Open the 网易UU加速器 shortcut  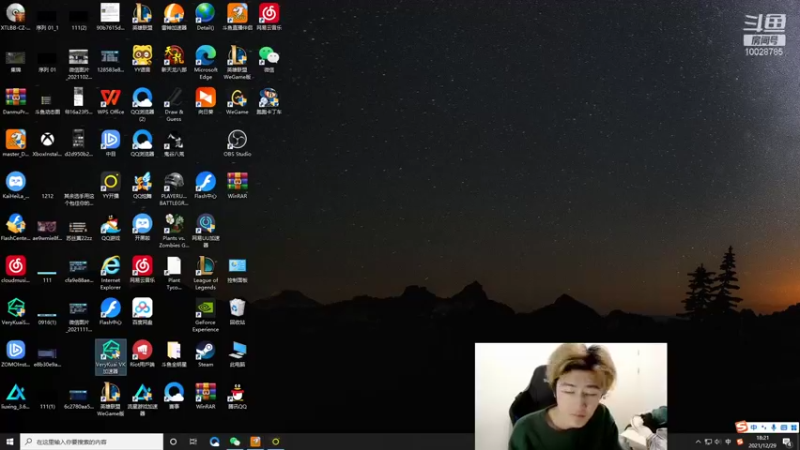[206, 231]
